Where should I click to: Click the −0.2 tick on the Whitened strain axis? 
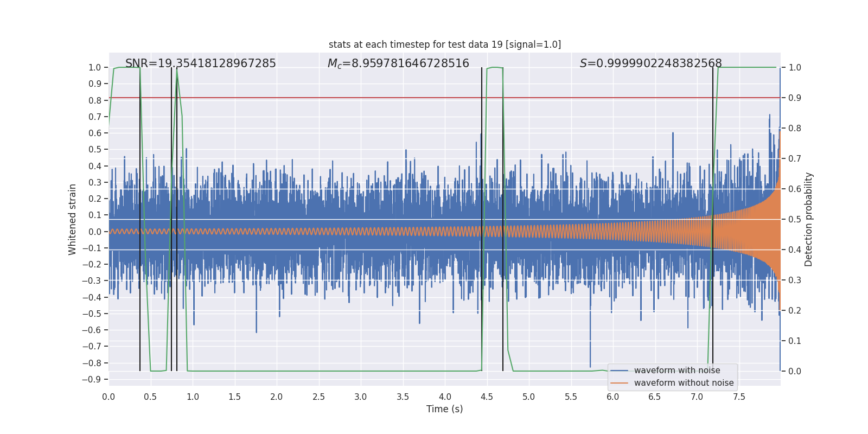[92, 264]
